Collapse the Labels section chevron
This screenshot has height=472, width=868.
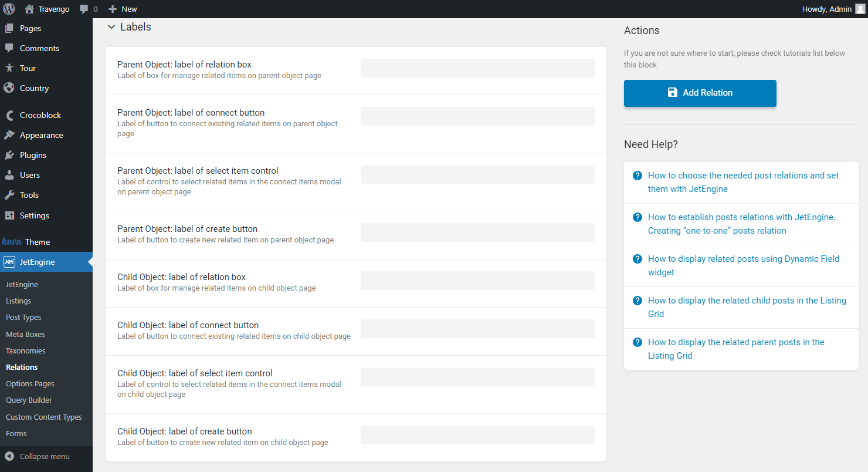point(111,27)
